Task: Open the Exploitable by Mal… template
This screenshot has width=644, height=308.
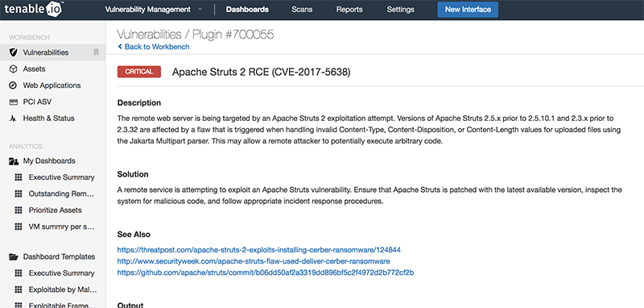Action: pyautogui.click(x=63, y=289)
